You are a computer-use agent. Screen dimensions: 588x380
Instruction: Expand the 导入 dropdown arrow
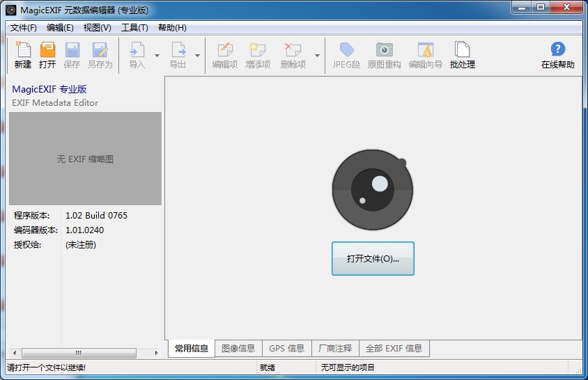pos(157,56)
